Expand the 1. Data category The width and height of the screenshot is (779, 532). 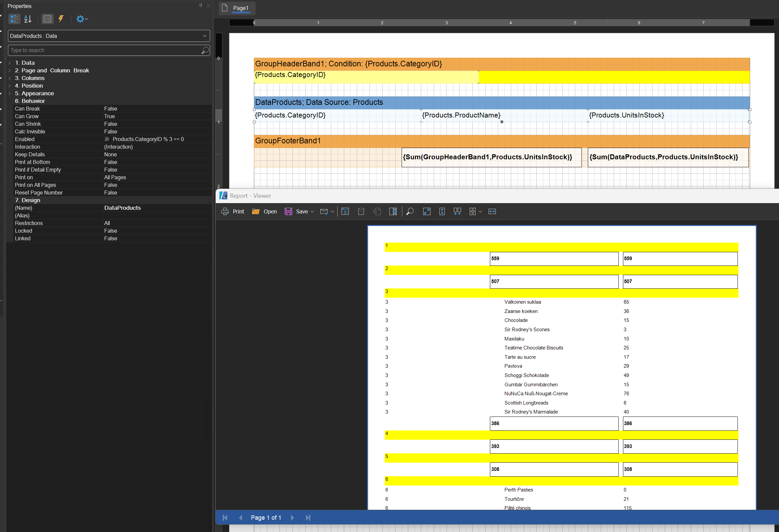click(x=10, y=63)
